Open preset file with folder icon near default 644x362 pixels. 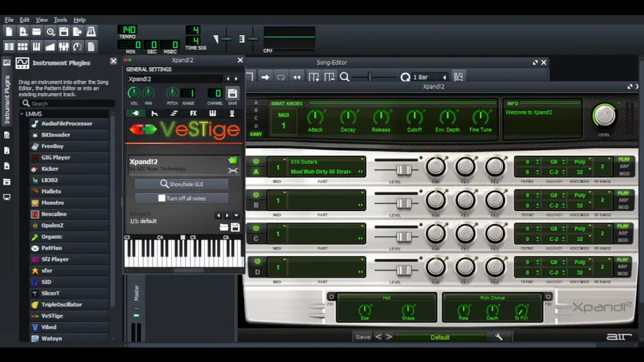(x=224, y=227)
